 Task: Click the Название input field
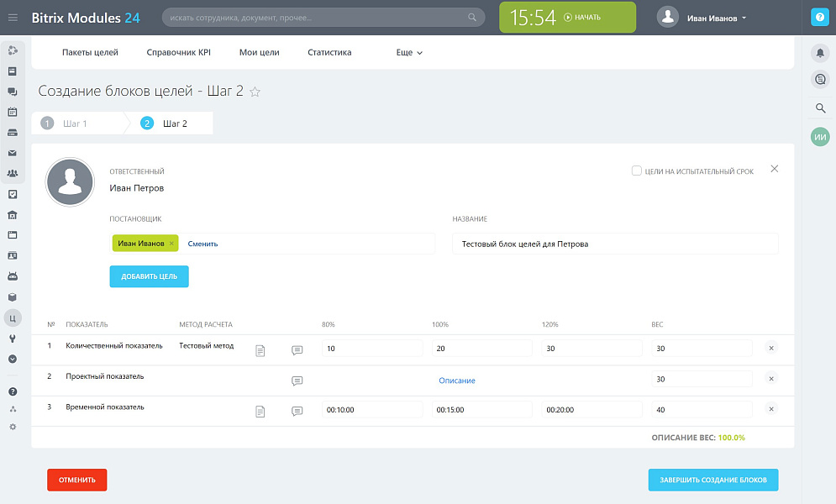(x=615, y=244)
